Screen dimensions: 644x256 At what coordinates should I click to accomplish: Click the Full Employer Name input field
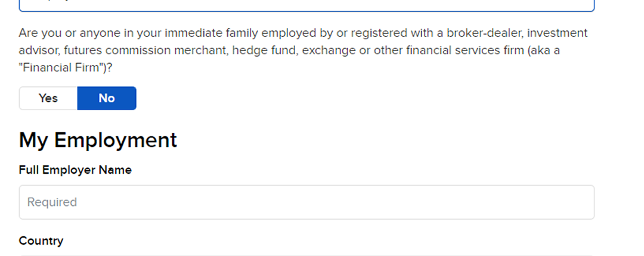pyautogui.click(x=306, y=202)
